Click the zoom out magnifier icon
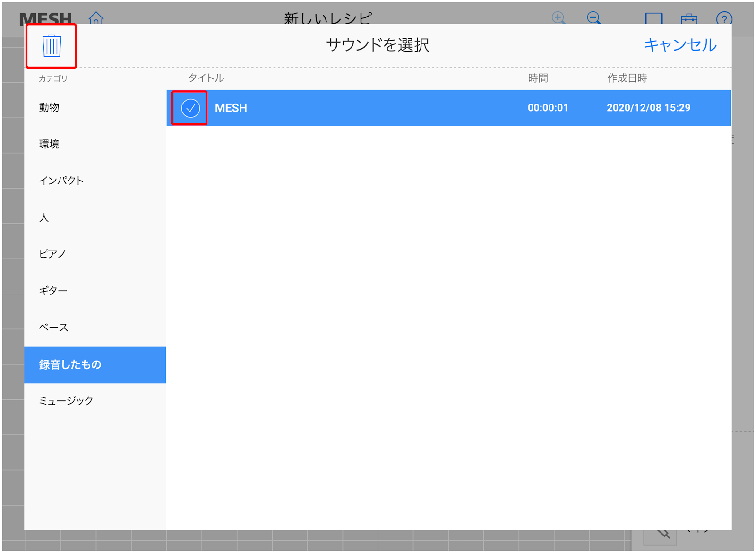This screenshot has height=553, width=756. tap(594, 18)
